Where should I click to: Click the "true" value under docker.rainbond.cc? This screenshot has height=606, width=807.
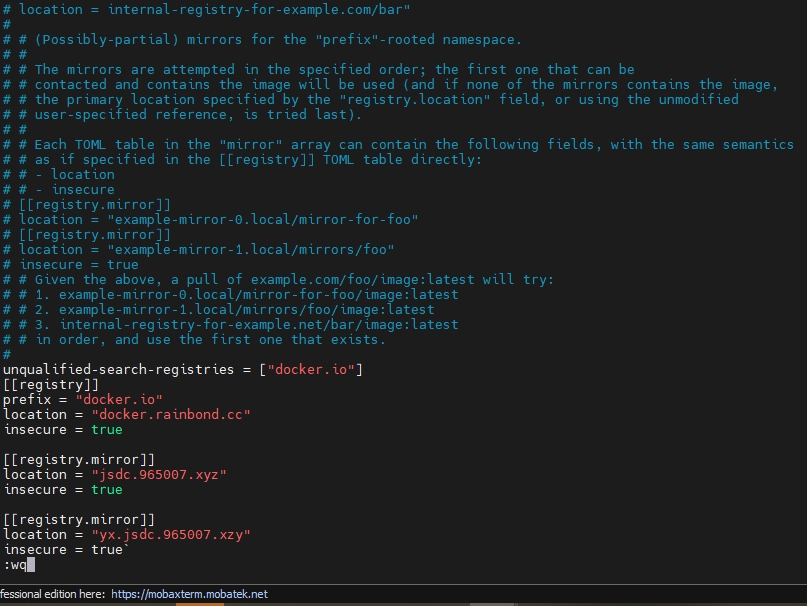click(107, 429)
